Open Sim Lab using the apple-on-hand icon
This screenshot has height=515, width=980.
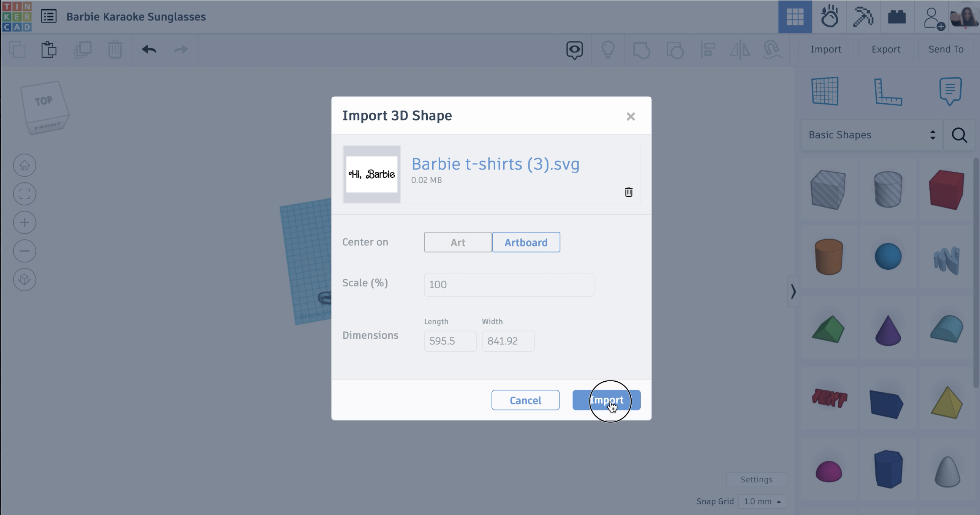point(829,17)
